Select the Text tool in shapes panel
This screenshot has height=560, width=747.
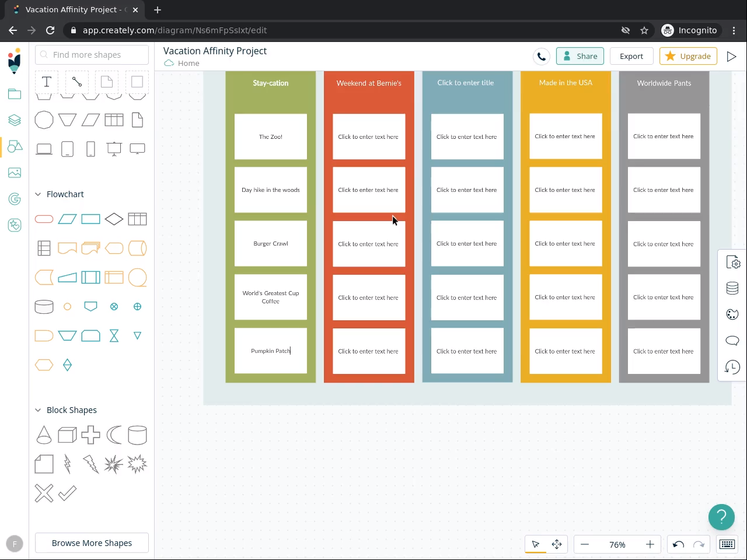point(47,82)
